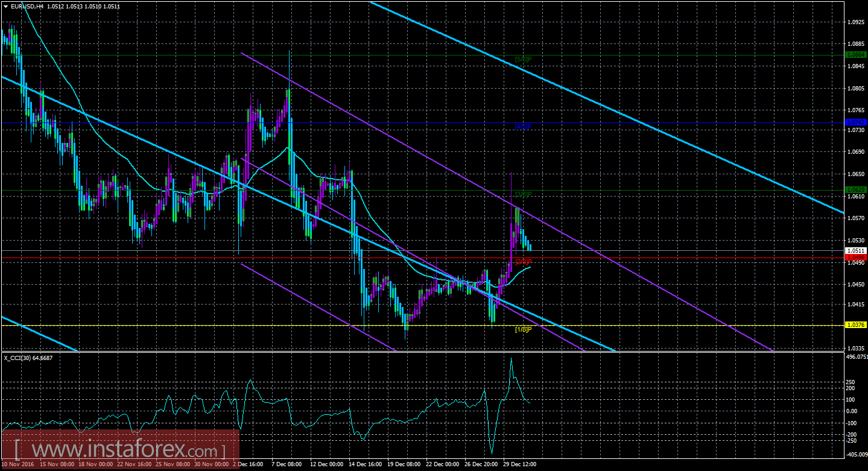The width and height of the screenshot is (868, 471).
Task: Click the yellow 1.0376 price tag
Action: (857, 325)
